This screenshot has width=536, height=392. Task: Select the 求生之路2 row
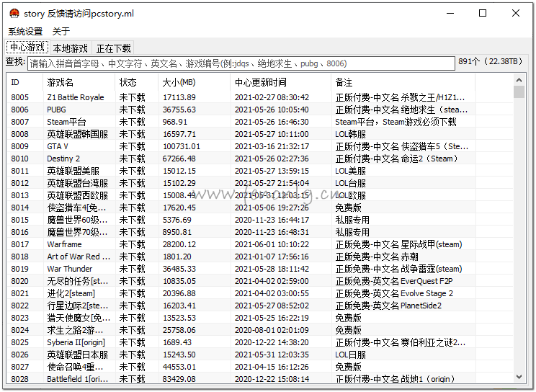[260, 330]
